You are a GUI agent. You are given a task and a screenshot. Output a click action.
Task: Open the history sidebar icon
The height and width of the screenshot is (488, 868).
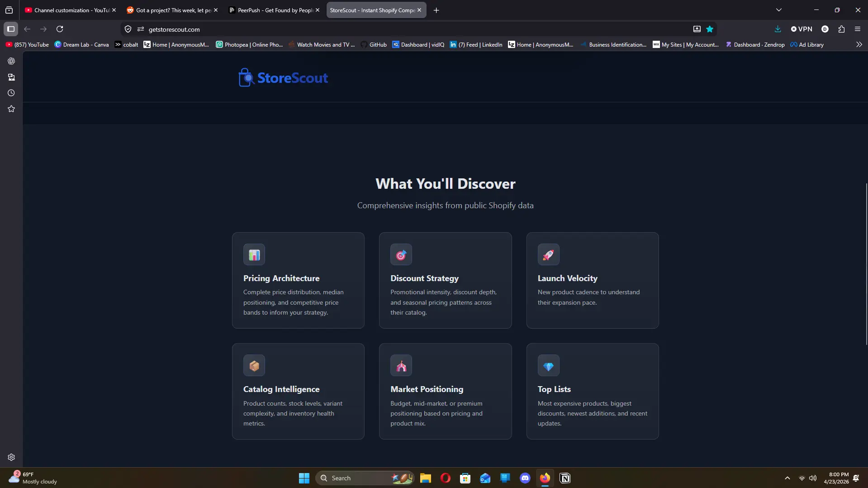click(11, 93)
